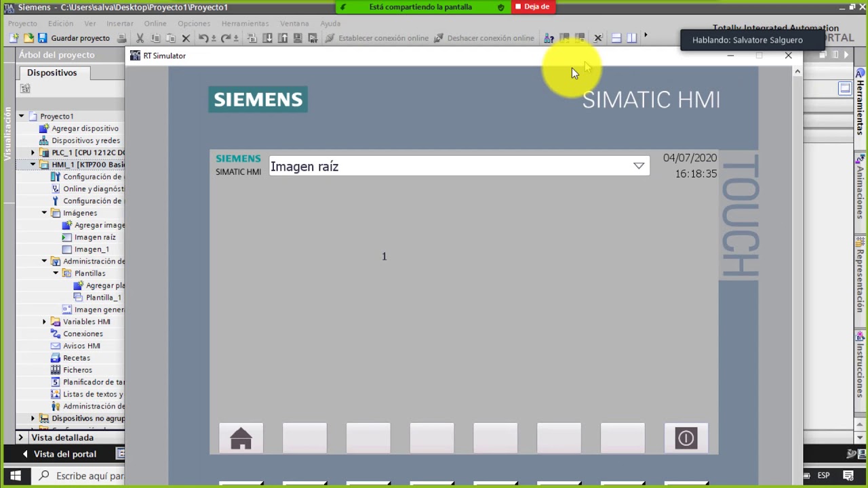This screenshot has width=868, height=488.
Task: Open the Imagen raíz screen dropdown
Action: [x=639, y=166]
